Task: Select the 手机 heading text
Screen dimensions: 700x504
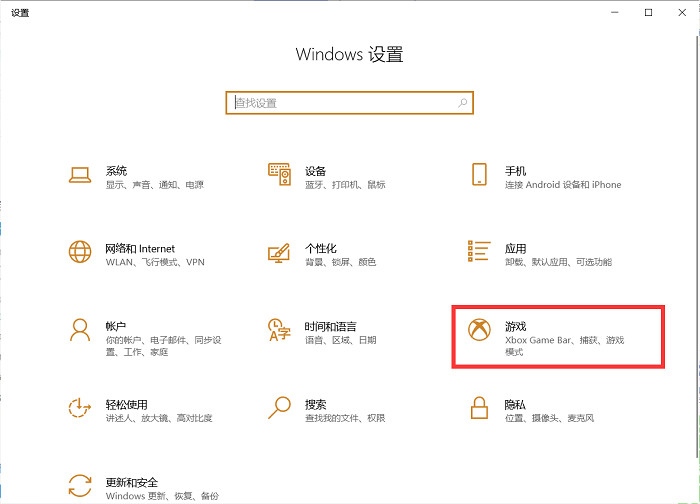Action: (x=516, y=171)
